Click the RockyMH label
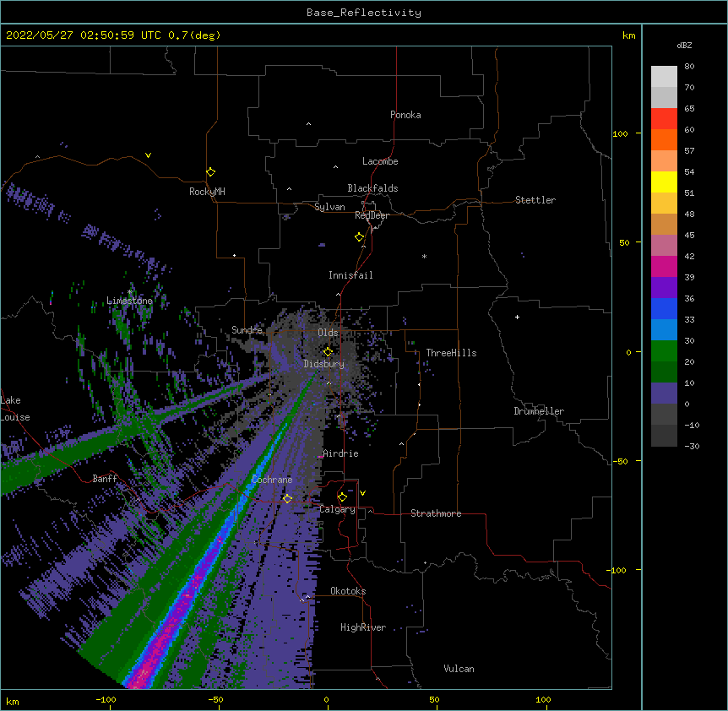The height and width of the screenshot is (711, 728). click(207, 192)
